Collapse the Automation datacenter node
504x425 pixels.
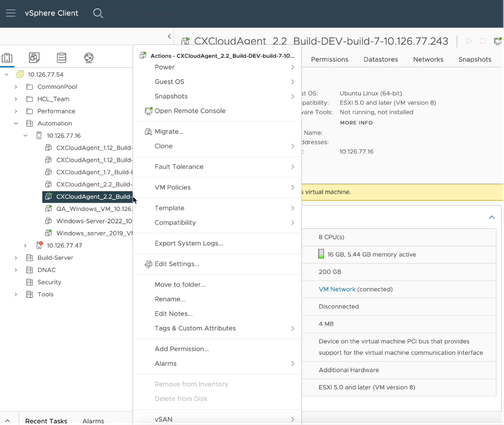pyautogui.click(x=16, y=123)
